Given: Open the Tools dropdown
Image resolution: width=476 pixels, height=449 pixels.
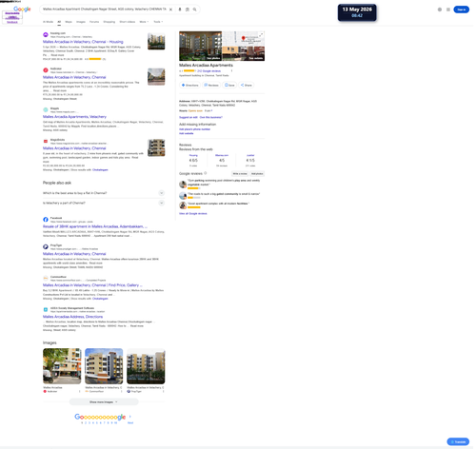Looking at the screenshot, I should pyautogui.click(x=158, y=22).
